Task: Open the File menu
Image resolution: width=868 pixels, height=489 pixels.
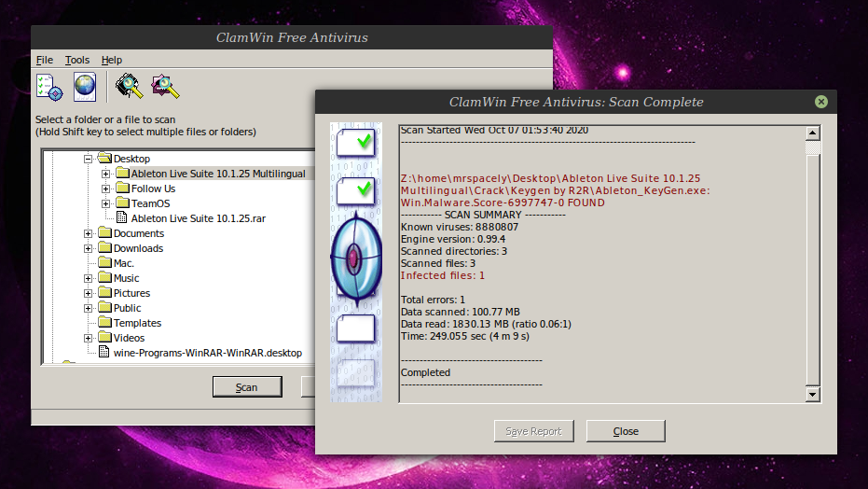Action: click(45, 60)
